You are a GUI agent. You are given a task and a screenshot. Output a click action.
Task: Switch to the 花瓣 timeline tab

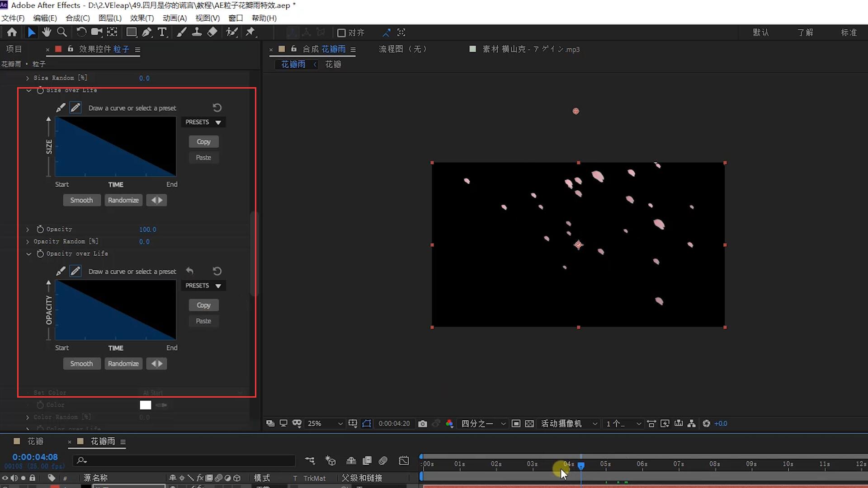[35, 441]
